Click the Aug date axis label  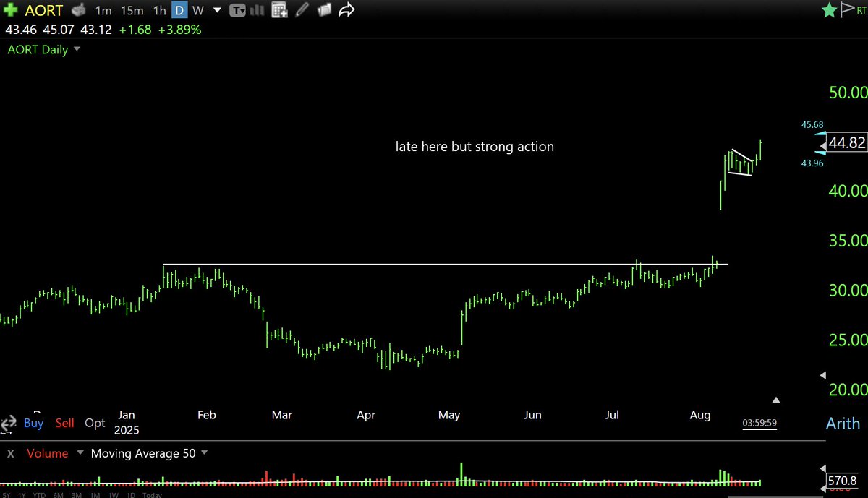pos(699,415)
